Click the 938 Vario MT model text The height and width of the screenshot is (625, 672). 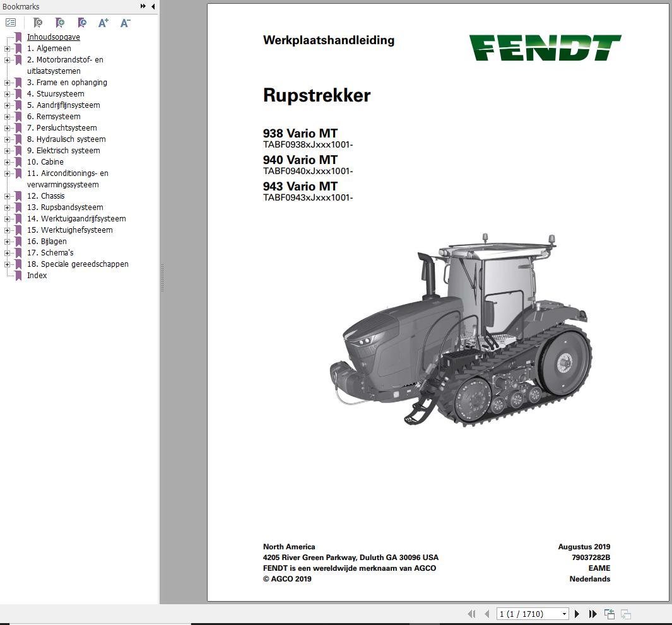click(300, 133)
